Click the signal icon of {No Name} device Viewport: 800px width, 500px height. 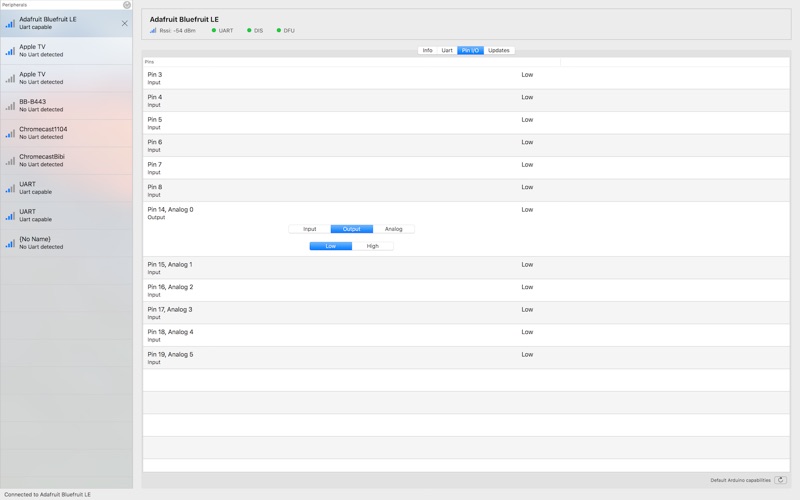(x=10, y=244)
